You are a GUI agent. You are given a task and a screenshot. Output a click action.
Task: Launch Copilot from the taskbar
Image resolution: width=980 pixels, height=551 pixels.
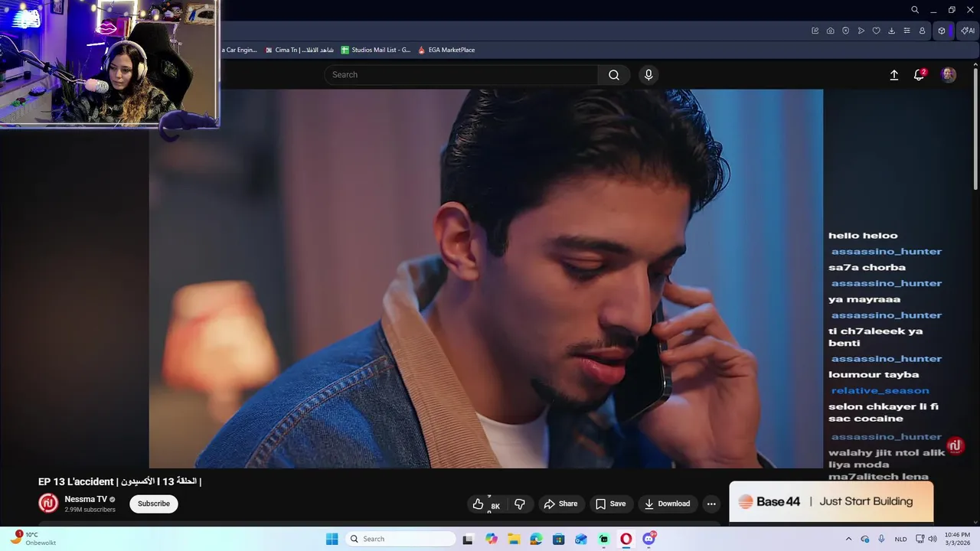point(492,539)
